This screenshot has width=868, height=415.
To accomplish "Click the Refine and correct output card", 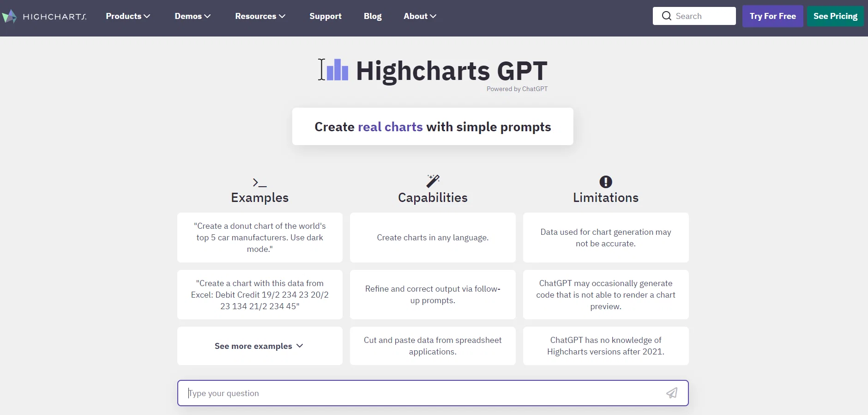I will pos(433,295).
